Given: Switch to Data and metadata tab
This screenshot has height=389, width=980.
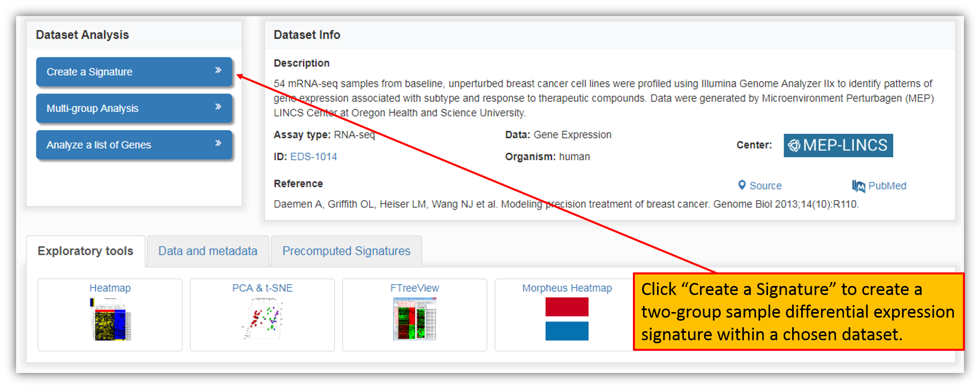Looking at the screenshot, I should 208,251.
